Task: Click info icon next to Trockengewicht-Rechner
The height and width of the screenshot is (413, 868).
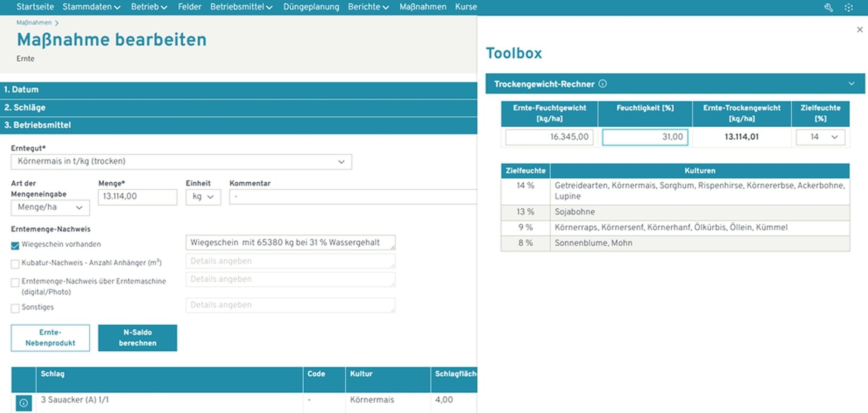Action: pos(603,84)
